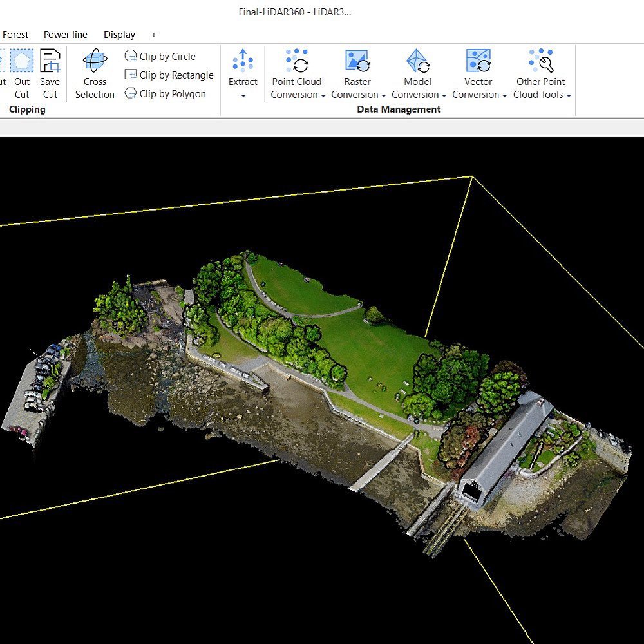The image size is (644, 644).
Task: Choose the Clip by Circle tool
Action: click(x=160, y=56)
